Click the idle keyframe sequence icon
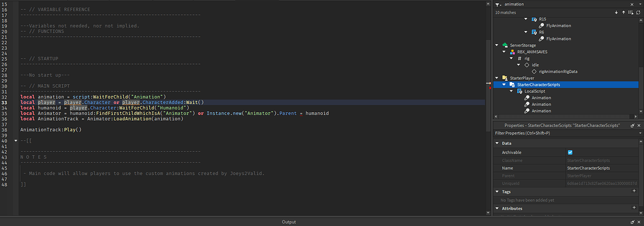This screenshot has height=226, width=644. pyautogui.click(x=526, y=65)
